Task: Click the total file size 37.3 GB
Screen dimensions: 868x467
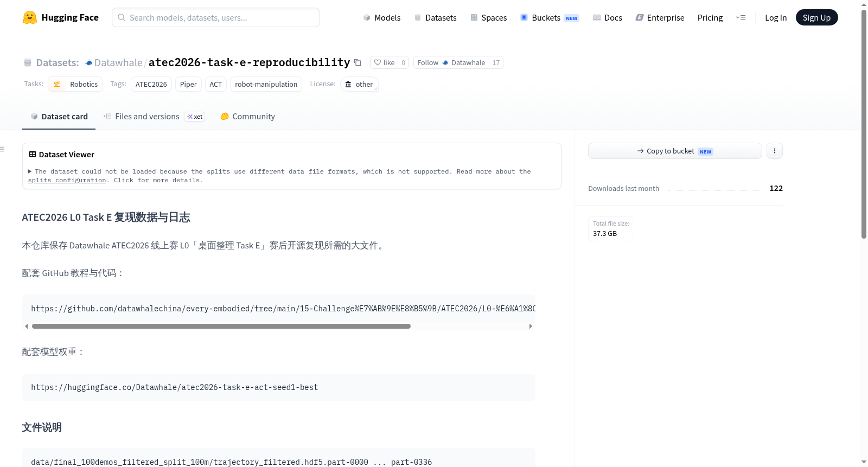Action: click(x=605, y=233)
